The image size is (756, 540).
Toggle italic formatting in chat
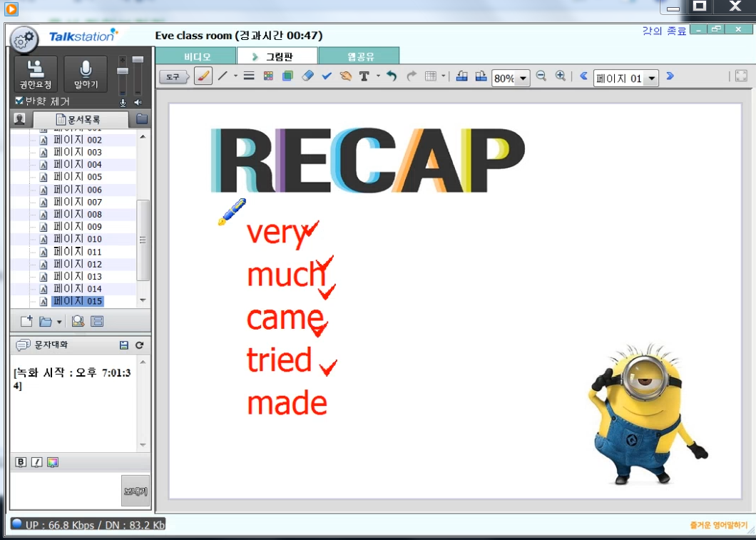point(36,462)
